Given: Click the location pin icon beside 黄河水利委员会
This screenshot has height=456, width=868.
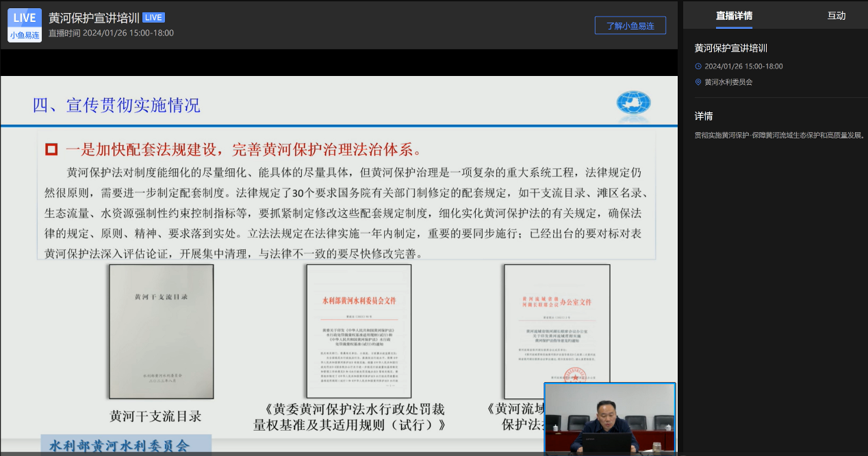Looking at the screenshot, I should pos(698,82).
